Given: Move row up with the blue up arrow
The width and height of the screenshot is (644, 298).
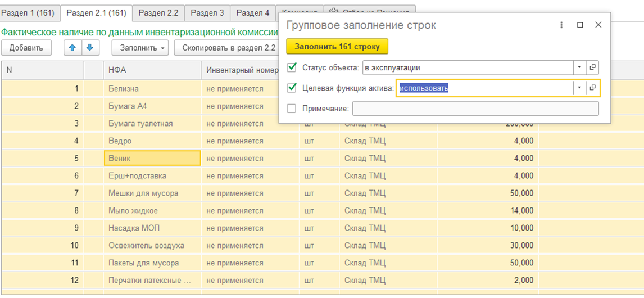Looking at the screenshot, I should point(72,48).
